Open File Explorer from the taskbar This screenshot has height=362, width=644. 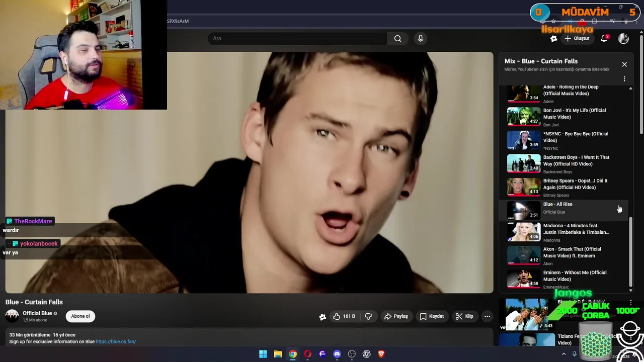click(278, 354)
